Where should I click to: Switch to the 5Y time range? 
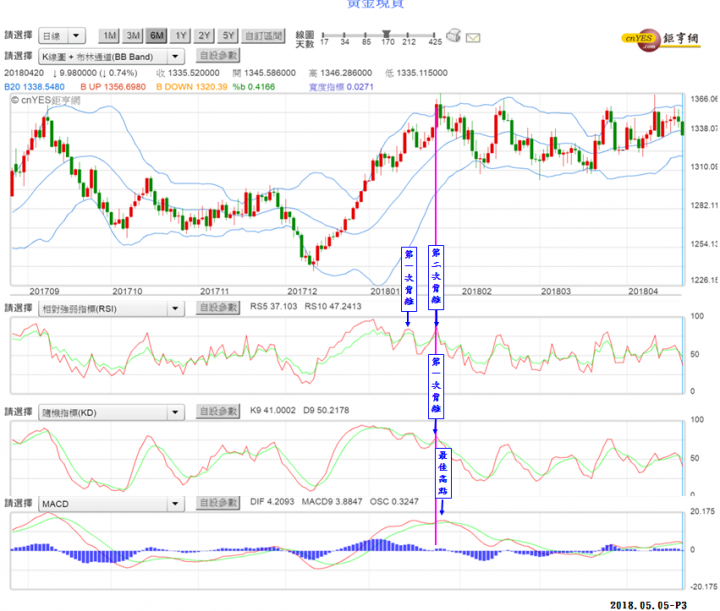click(228, 35)
